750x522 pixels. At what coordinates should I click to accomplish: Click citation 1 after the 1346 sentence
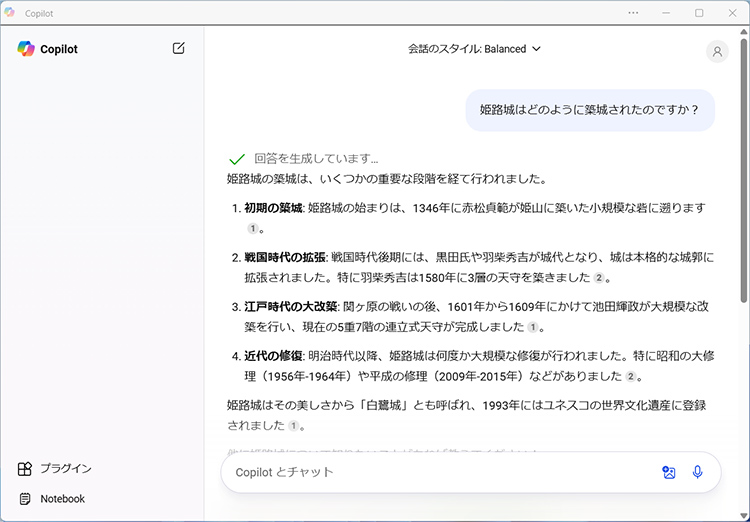[x=253, y=229]
